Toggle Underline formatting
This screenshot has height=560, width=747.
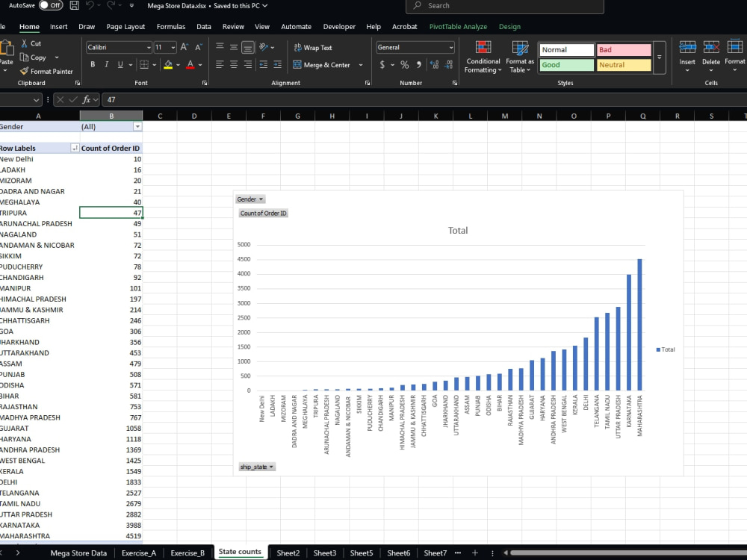[x=120, y=64]
